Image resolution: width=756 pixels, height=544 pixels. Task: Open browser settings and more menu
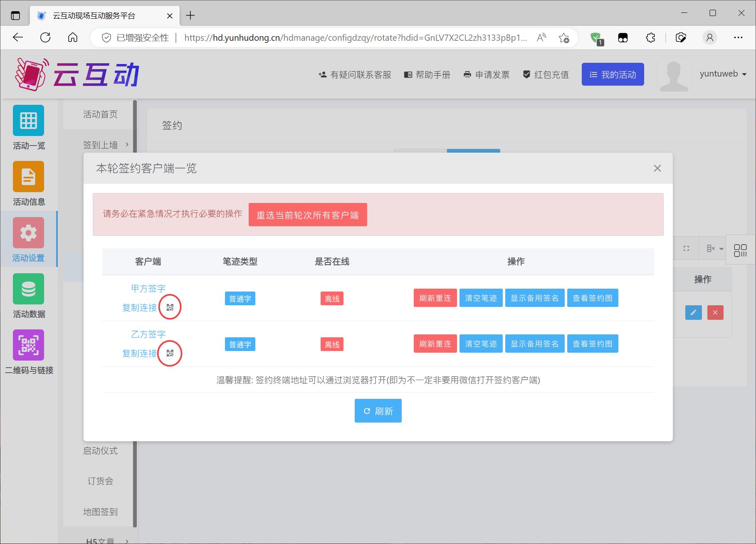[738, 38]
